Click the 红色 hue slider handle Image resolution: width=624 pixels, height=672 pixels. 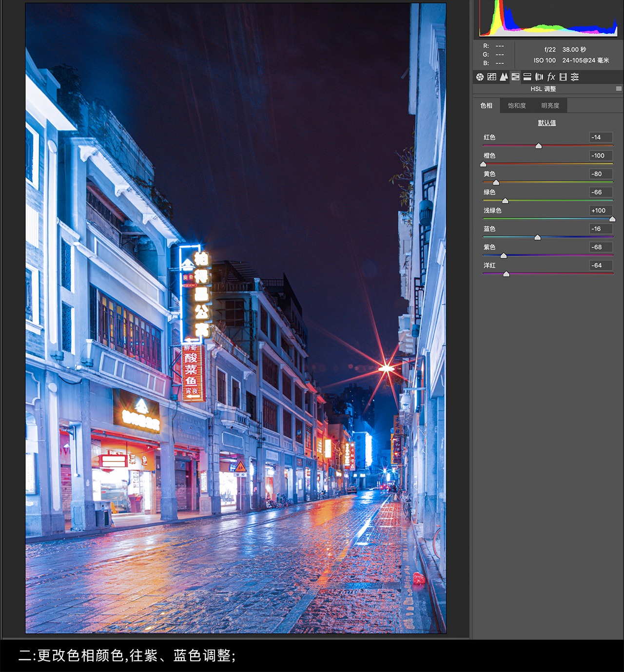pos(539,146)
